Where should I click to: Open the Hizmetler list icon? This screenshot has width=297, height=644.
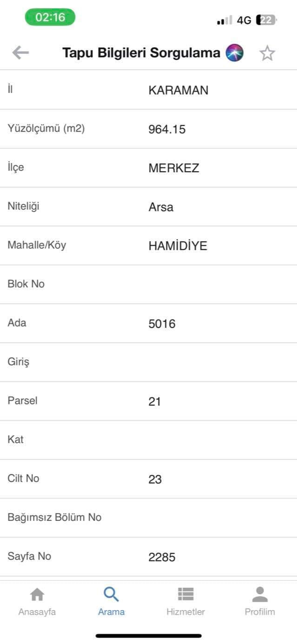point(185,594)
